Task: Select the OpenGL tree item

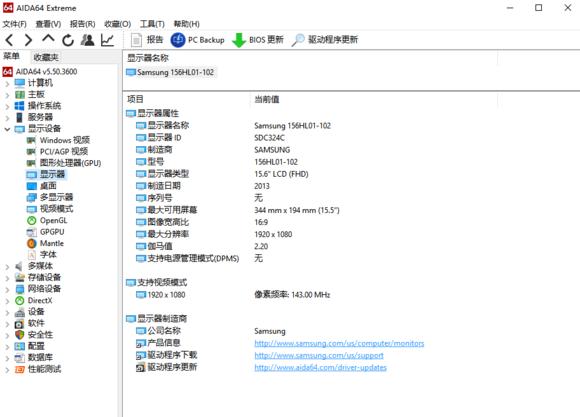Action: coord(47,221)
